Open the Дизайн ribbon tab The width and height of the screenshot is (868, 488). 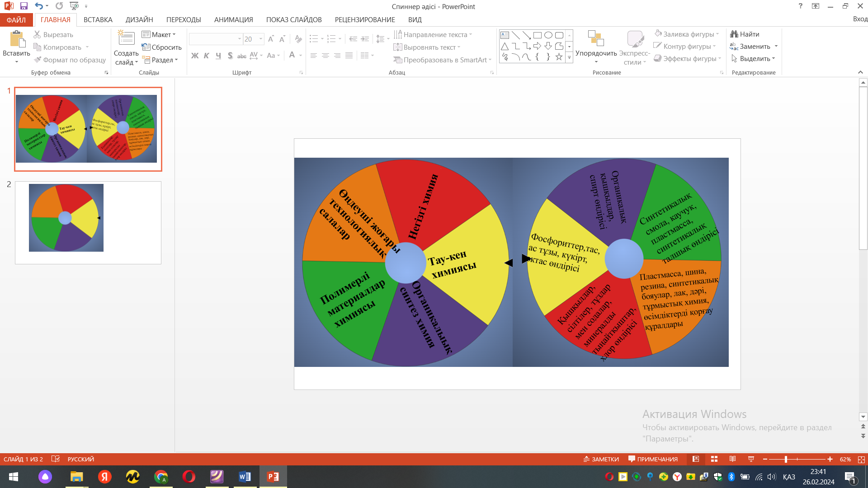click(139, 20)
